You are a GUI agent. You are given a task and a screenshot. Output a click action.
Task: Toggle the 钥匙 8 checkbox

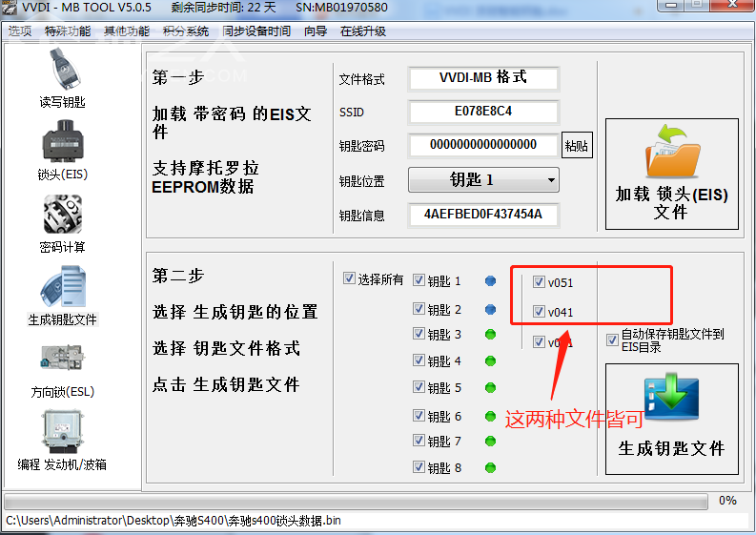coord(419,467)
